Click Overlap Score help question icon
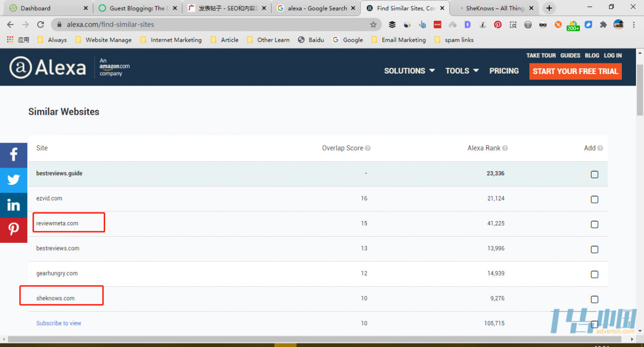Image resolution: width=644 pixels, height=347 pixels. 368,148
